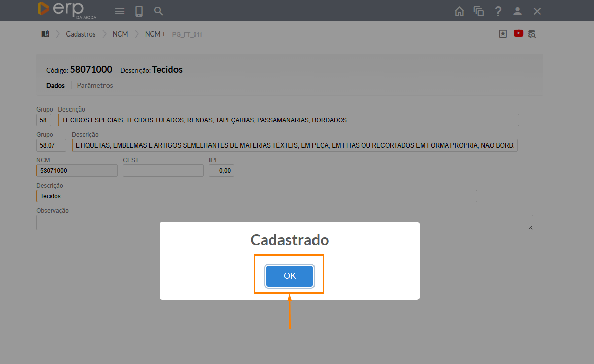Open the user profile icon
The width and height of the screenshot is (594, 364).
click(517, 11)
